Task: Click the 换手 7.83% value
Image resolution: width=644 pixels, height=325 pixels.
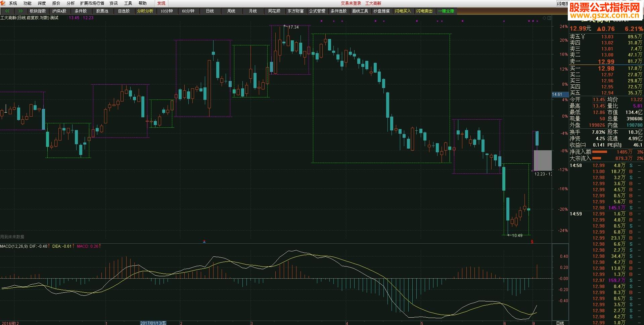Action: (599, 132)
